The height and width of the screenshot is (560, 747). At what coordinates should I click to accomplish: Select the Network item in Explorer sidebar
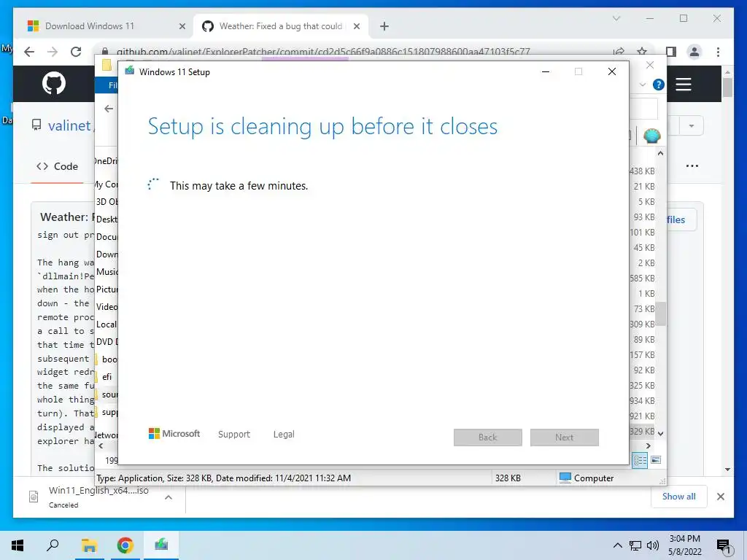pos(107,435)
